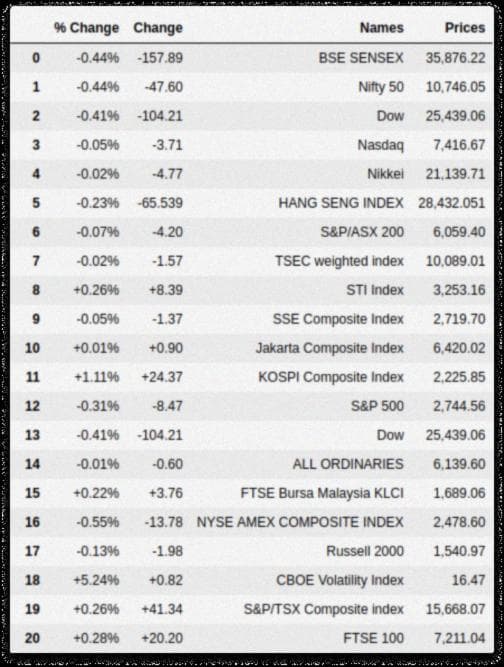Select the HANG SENG INDEX name cell

(341, 203)
